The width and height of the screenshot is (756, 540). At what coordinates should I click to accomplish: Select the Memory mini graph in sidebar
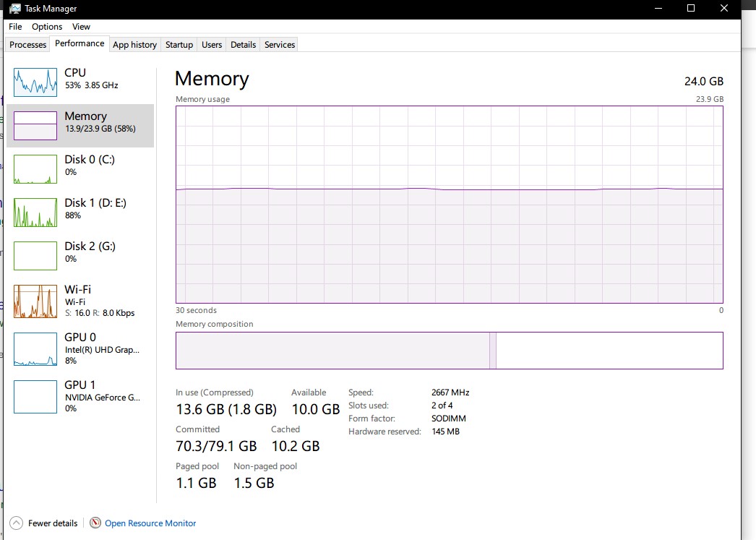coord(35,126)
